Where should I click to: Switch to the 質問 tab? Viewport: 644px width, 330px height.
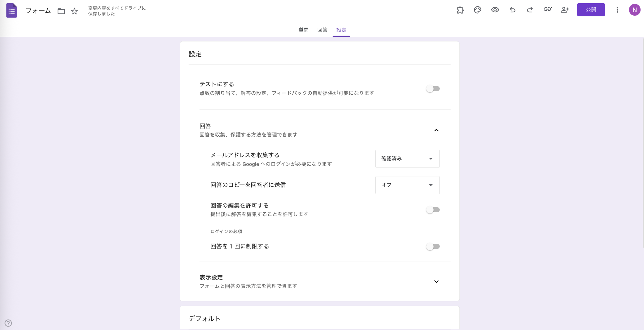(303, 30)
